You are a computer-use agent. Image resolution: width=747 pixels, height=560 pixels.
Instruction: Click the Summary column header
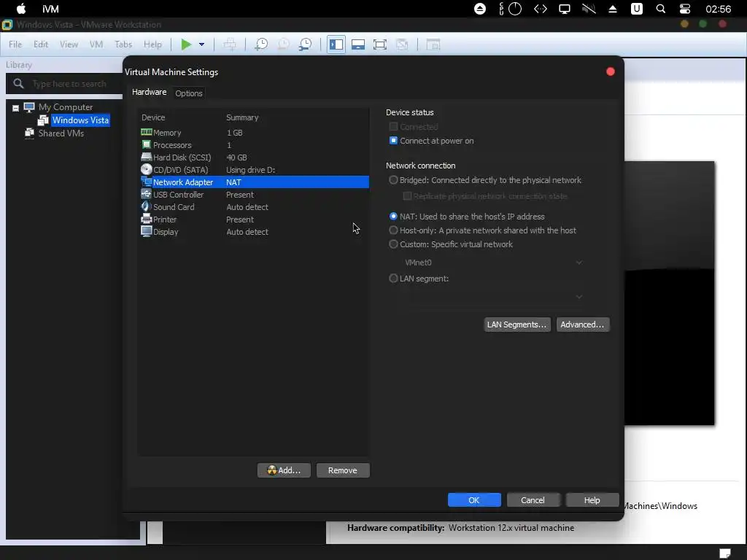pos(242,117)
